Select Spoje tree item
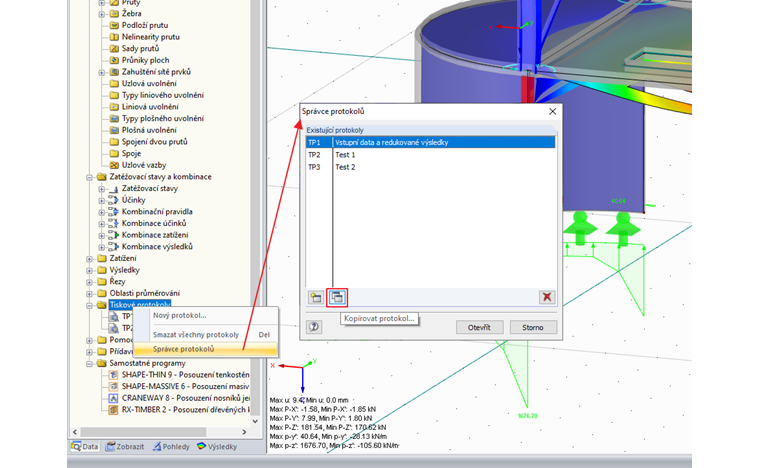 tap(131, 153)
